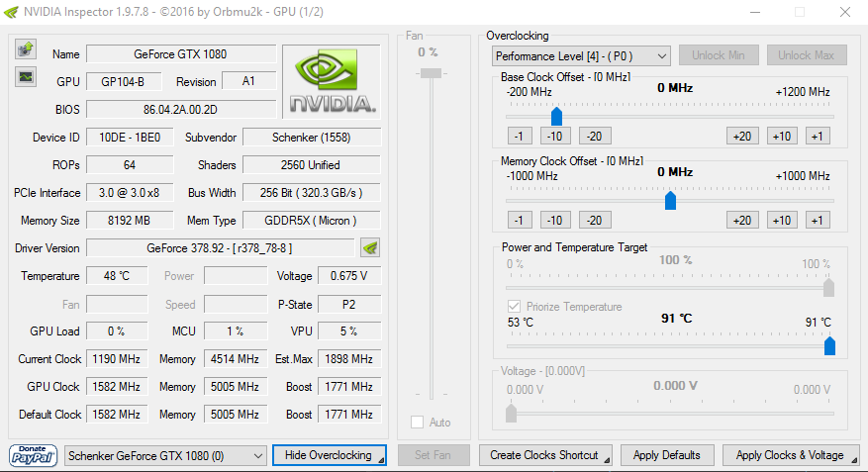Click the GPU field GP104-B
This screenshot has height=472, width=868.
tap(124, 82)
